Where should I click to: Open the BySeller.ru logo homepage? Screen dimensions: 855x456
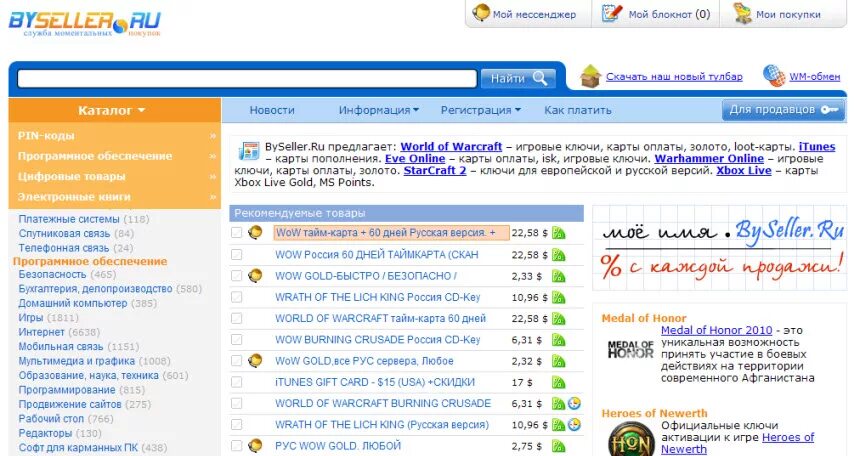[85, 23]
